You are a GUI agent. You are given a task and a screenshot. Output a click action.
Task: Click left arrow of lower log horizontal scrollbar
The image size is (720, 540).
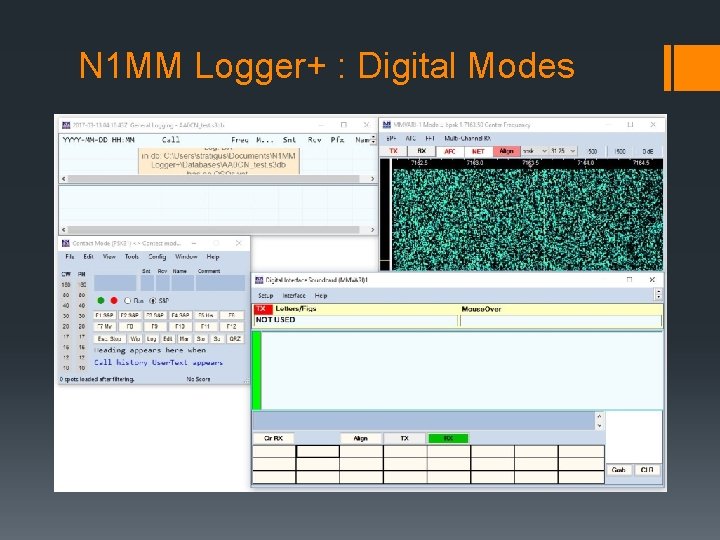[64, 230]
